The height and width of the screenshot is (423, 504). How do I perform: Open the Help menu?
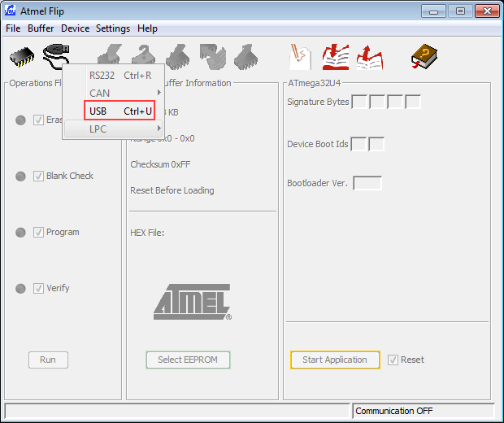click(x=147, y=28)
